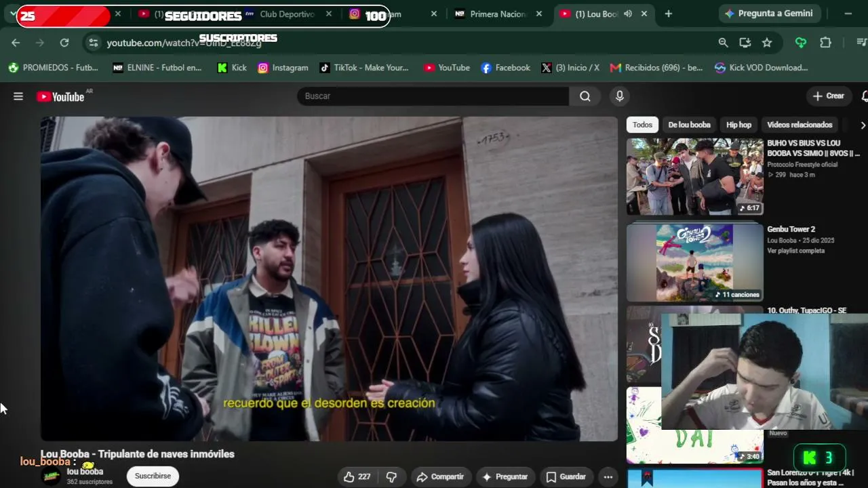Screen dimensions: 868x488
Task: Switch to the Primera Nacional browser tab
Action: [498, 14]
